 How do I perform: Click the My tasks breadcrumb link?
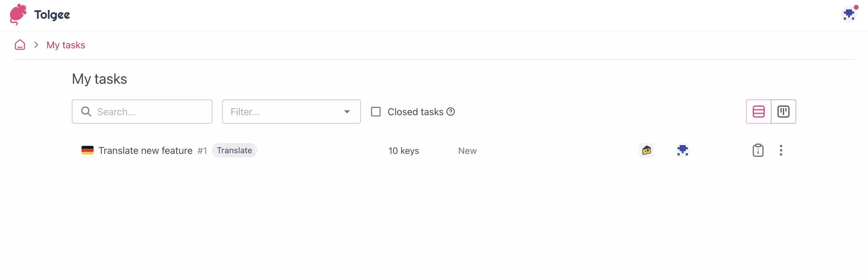pos(66,44)
